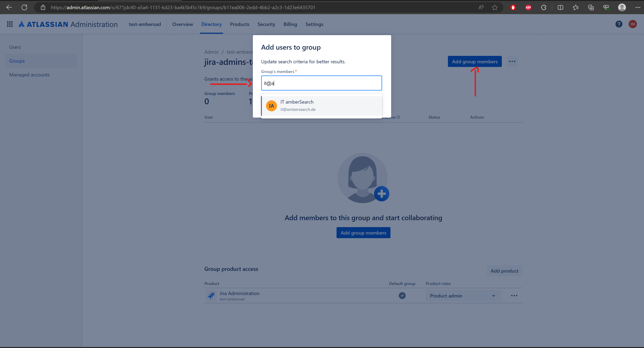
Task: Click the Last active info icon
Action: (x=398, y=117)
